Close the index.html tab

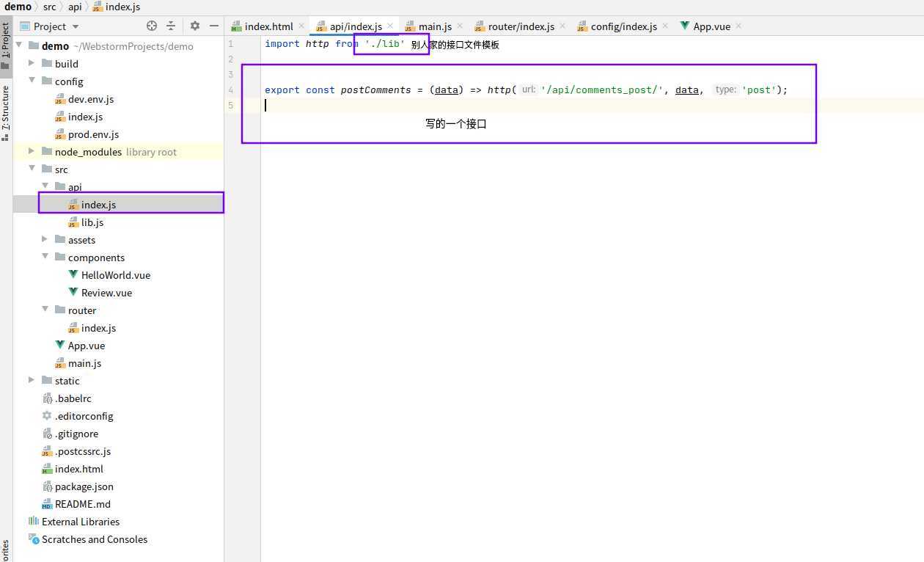pyautogui.click(x=302, y=26)
